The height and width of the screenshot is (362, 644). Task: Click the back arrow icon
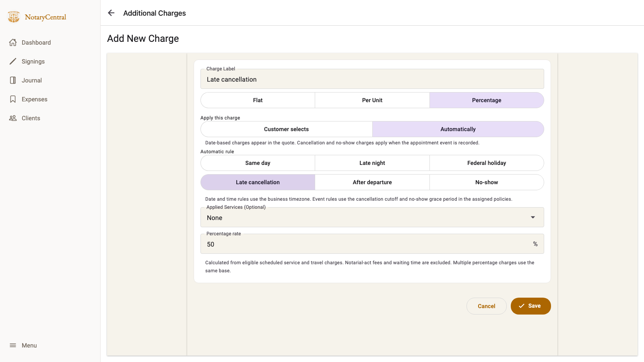click(x=111, y=13)
